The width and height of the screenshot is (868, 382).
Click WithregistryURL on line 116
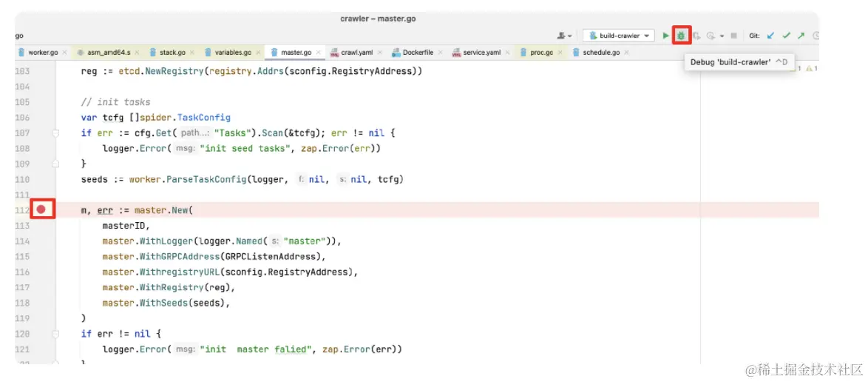(x=180, y=272)
